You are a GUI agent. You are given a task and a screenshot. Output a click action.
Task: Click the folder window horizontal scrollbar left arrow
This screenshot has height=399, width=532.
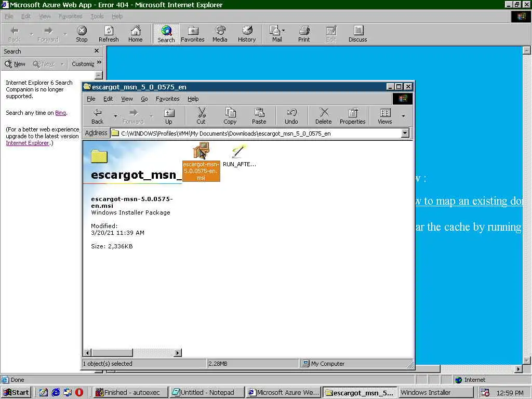[x=87, y=353]
